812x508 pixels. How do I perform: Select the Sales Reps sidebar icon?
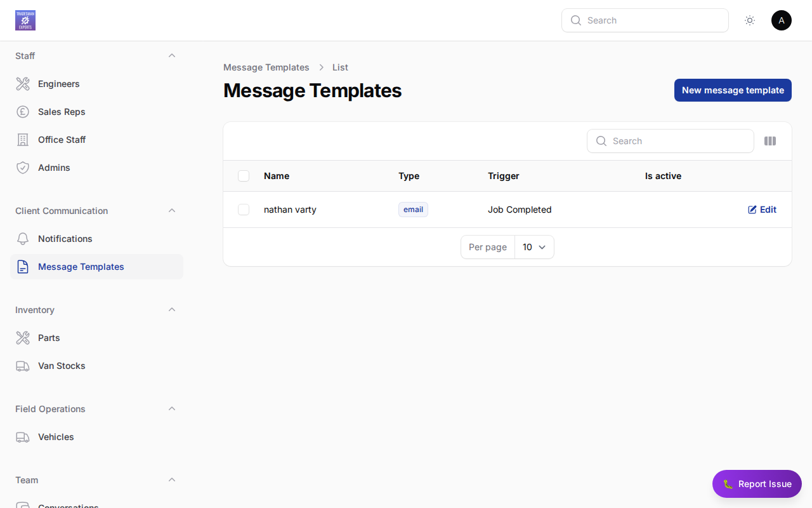click(23, 112)
